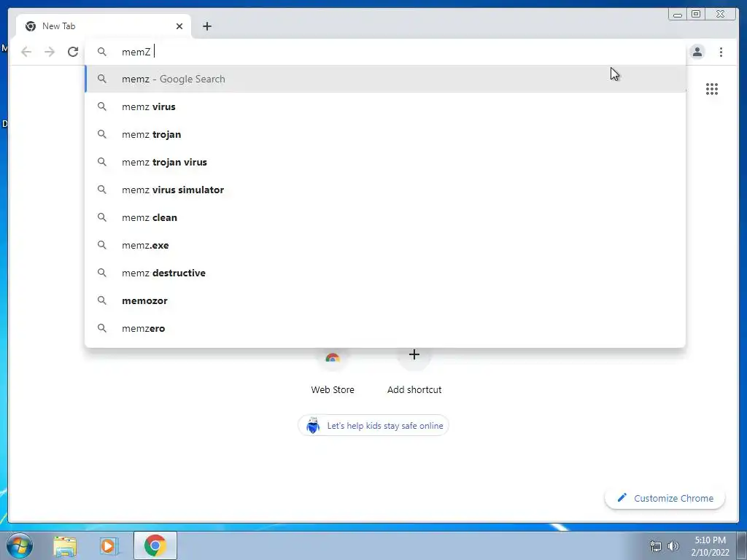Pick the 'memzero' suggestion
747x560 pixels.
(x=385, y=328)
